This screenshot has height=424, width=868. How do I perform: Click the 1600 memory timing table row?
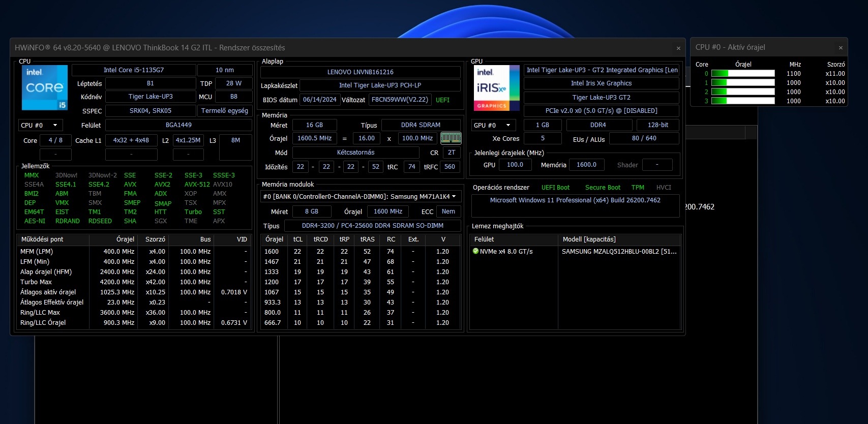pos(360,252)
